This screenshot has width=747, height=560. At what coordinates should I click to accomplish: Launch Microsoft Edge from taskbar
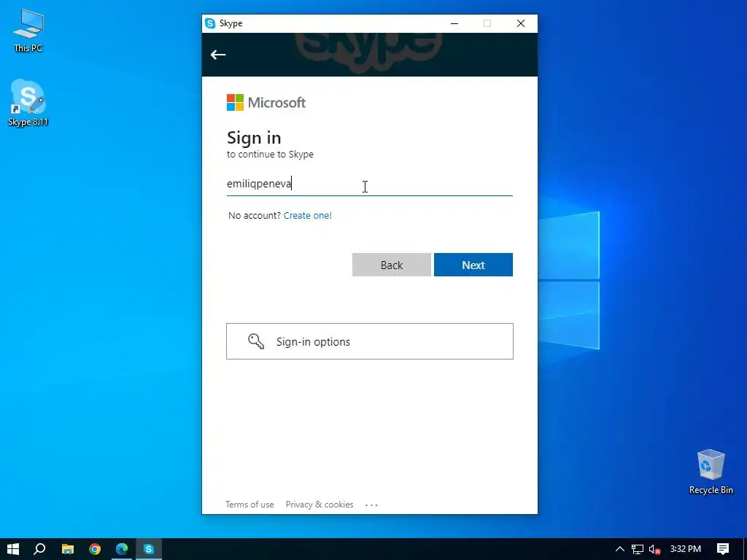pos(122,549)
